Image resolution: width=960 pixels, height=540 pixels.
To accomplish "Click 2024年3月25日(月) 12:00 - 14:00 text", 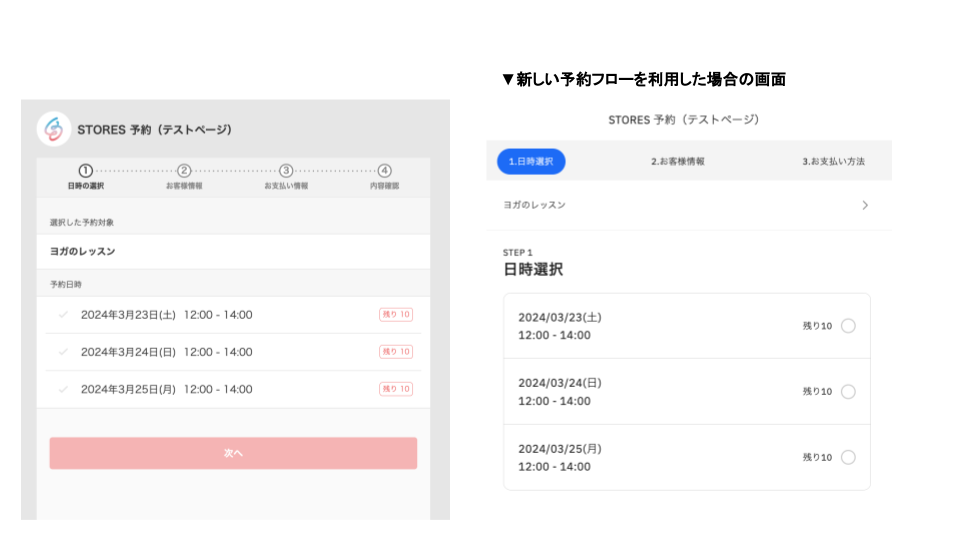I will click(x=167, y=389).
